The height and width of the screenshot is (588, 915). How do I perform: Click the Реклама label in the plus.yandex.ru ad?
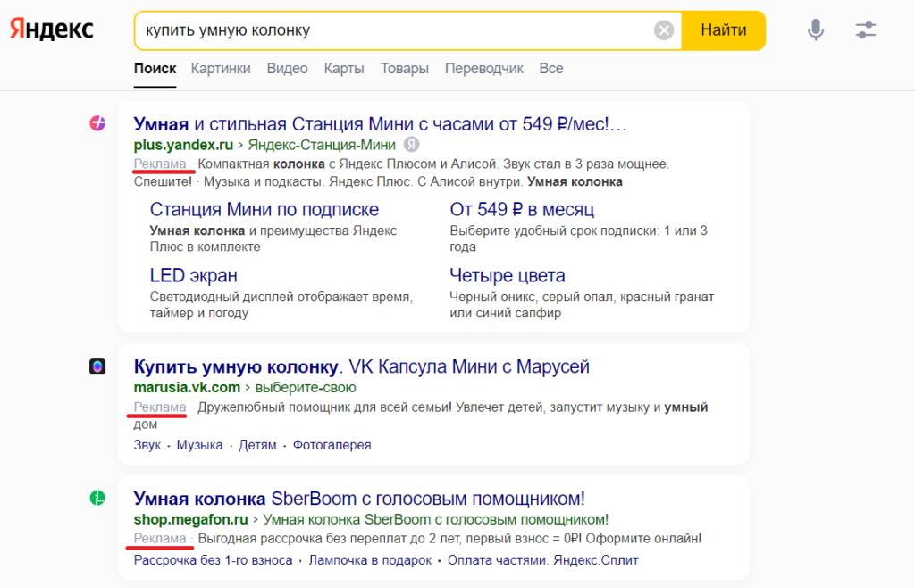[160, 164]
